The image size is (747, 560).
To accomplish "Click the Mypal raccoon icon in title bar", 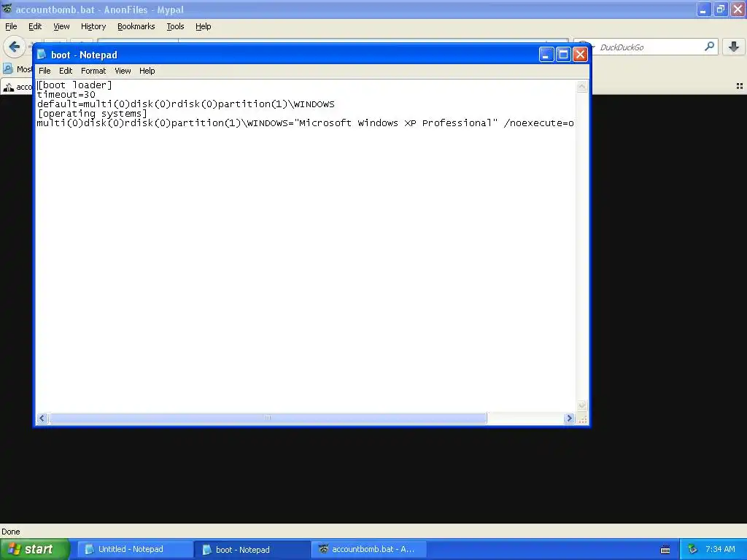I will click(7, 9).
